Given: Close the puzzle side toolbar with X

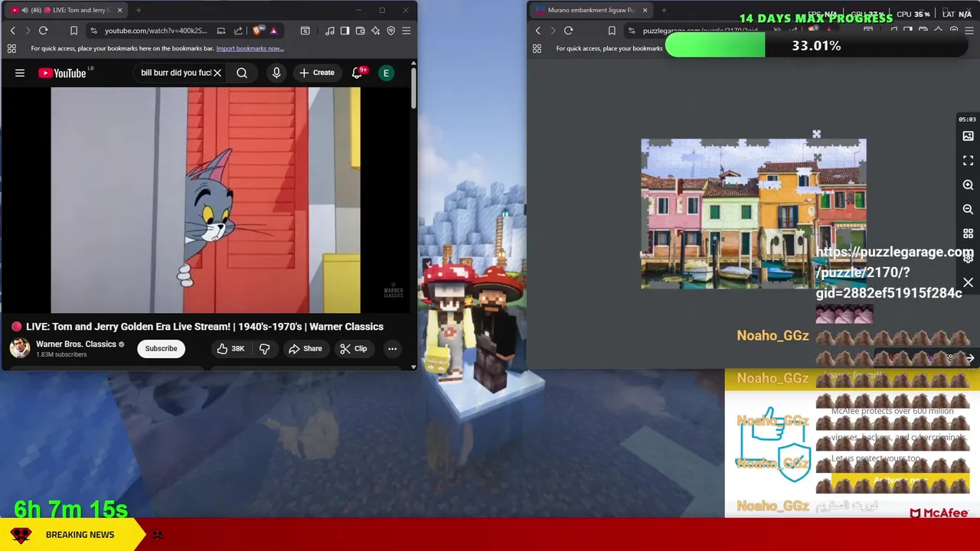Looking at the screenshot, I should 968,283.
